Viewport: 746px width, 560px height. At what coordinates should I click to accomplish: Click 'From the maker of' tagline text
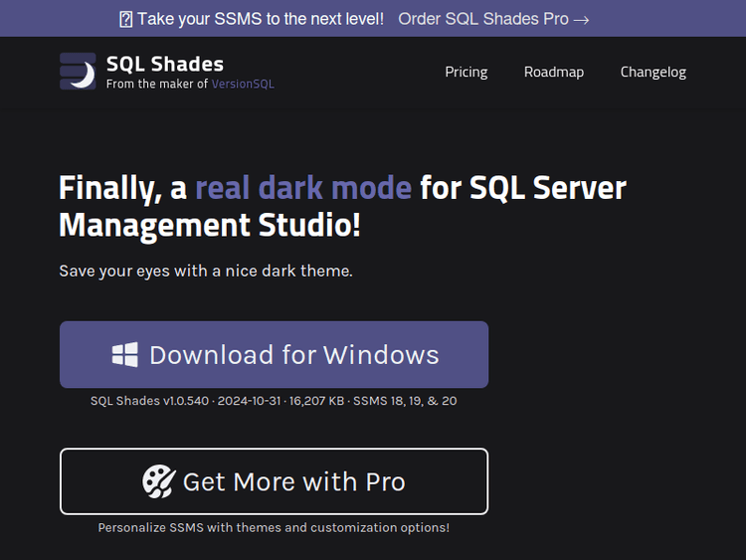tap(157, 84)
